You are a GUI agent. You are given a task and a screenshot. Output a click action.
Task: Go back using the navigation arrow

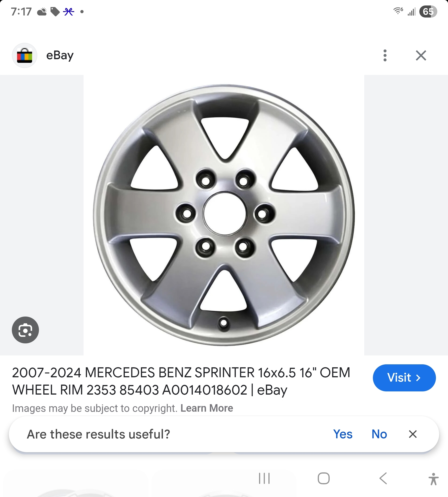coord(383,479)
